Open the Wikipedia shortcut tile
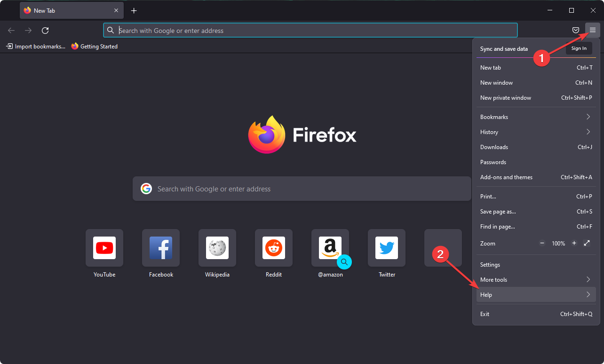 pyautogui.click(x=217, y=248)
